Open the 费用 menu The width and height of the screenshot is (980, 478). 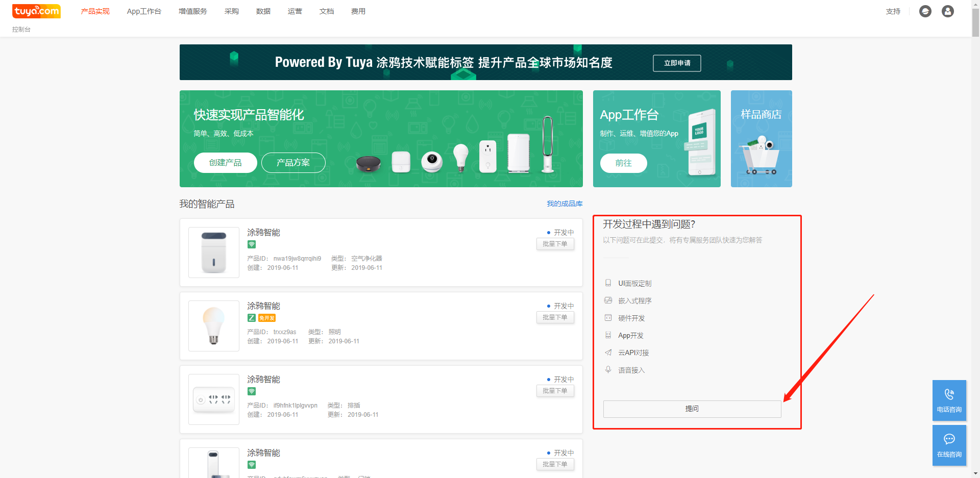[358, 11]
